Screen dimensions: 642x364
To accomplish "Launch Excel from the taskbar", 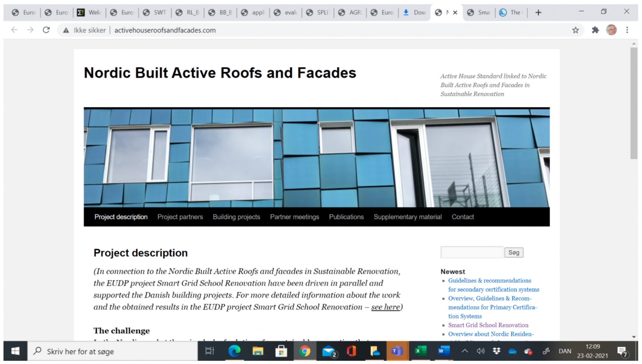I will [420, 351].
